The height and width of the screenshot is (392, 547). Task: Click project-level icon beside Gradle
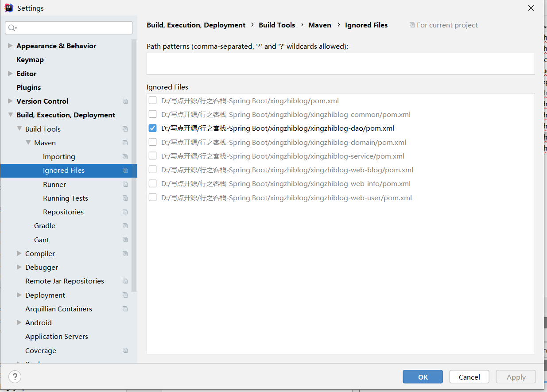(125, 226)
